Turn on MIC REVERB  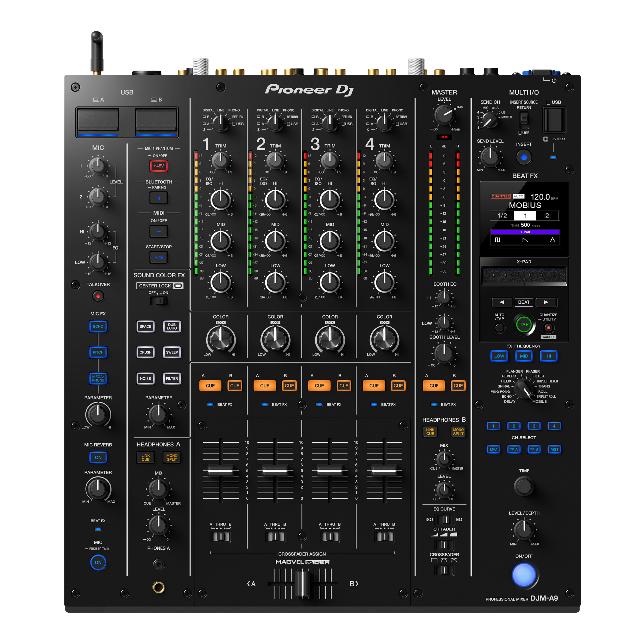coord(98,457)
